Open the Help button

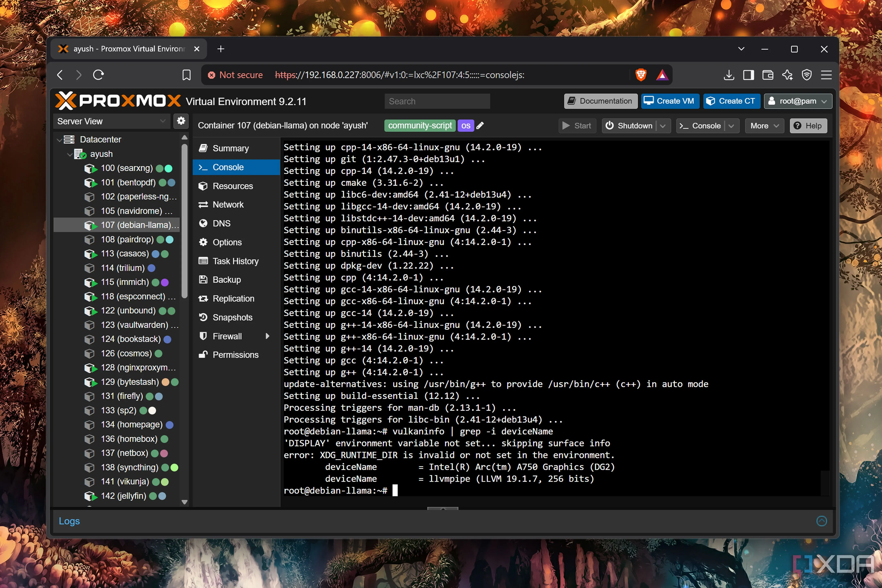coord(808,126)
